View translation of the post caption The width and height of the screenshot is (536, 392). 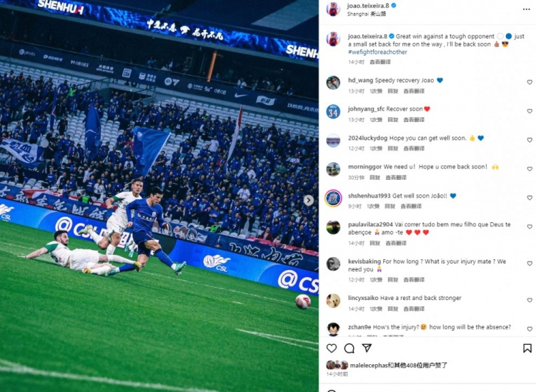pos(379,62)
